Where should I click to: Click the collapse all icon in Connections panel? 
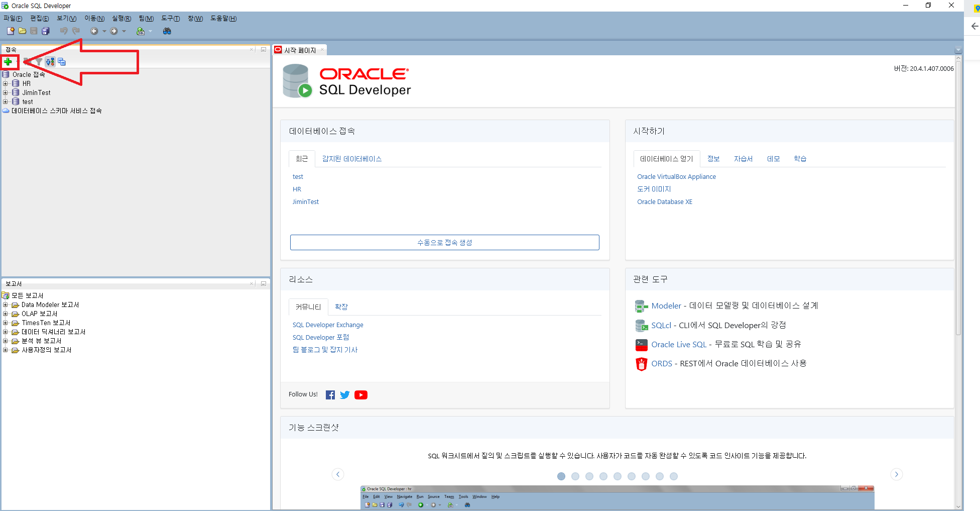coord(62,62)
